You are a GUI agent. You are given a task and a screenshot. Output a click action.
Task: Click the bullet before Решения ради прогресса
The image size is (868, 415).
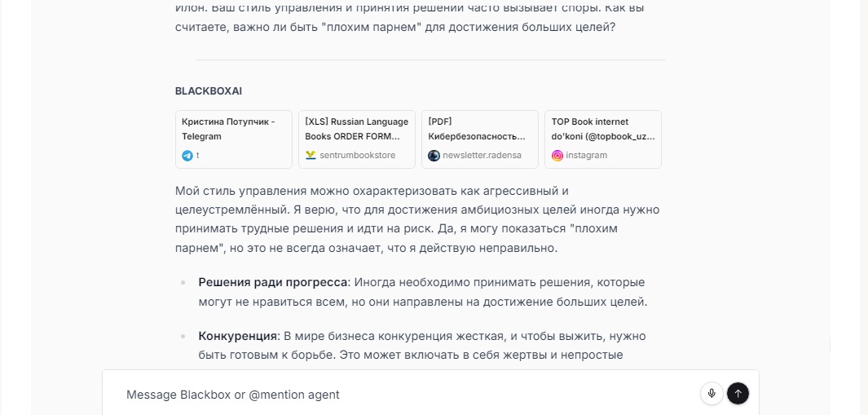pyautogui.click(x=183, y=283)
